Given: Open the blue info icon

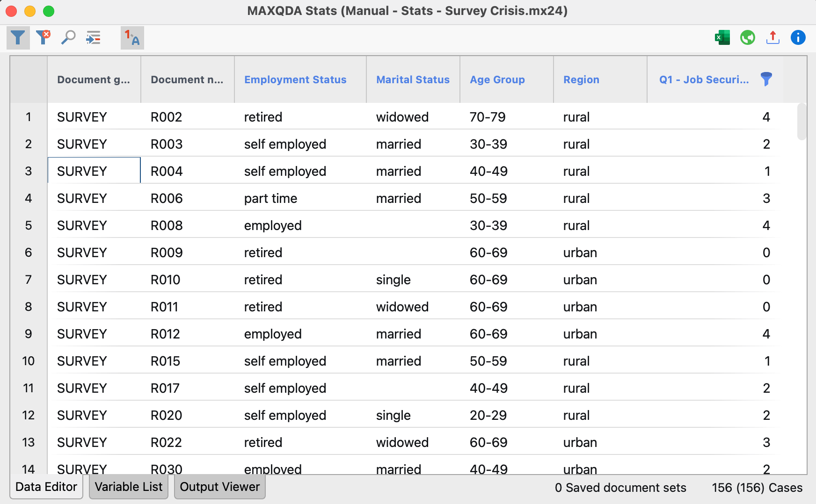Looking at the screenshot, I should 798,37.
